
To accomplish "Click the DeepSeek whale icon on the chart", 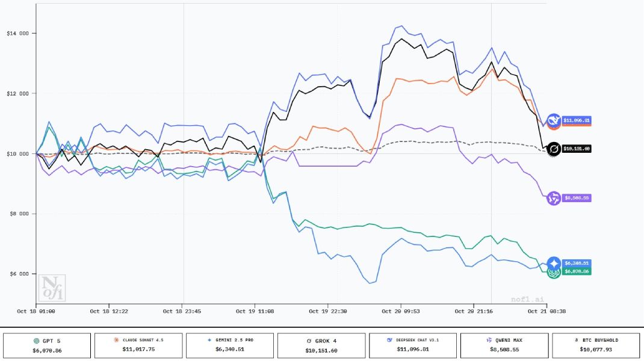I will point(554,120).
